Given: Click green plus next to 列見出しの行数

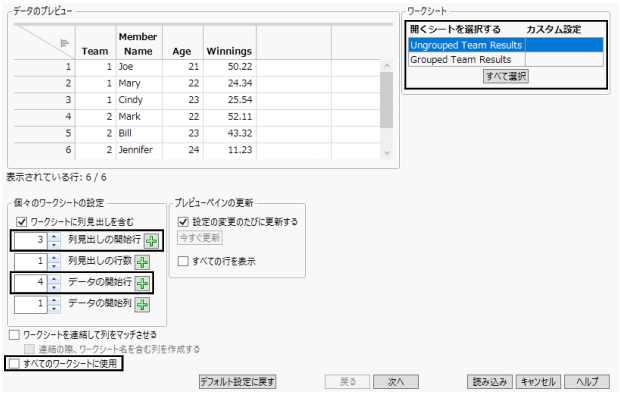Looking at the screenshot, I should pos(142,262).
